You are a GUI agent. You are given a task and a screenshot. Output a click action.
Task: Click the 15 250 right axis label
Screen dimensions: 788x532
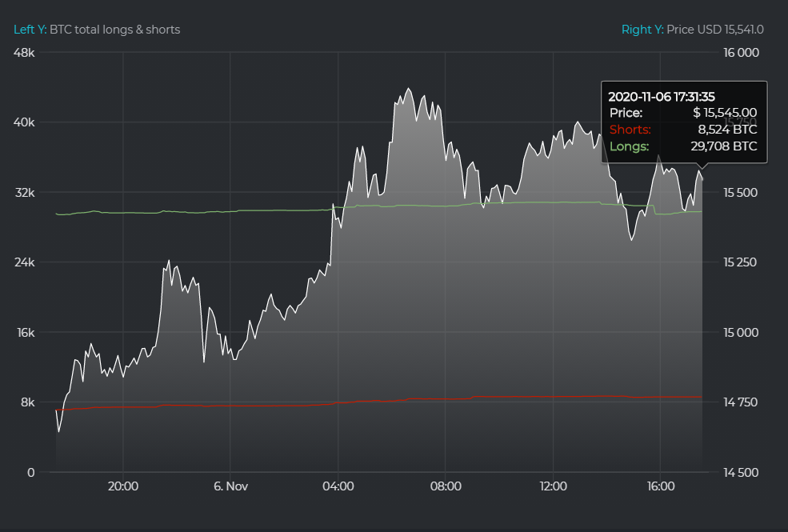(x=740, y=262)
